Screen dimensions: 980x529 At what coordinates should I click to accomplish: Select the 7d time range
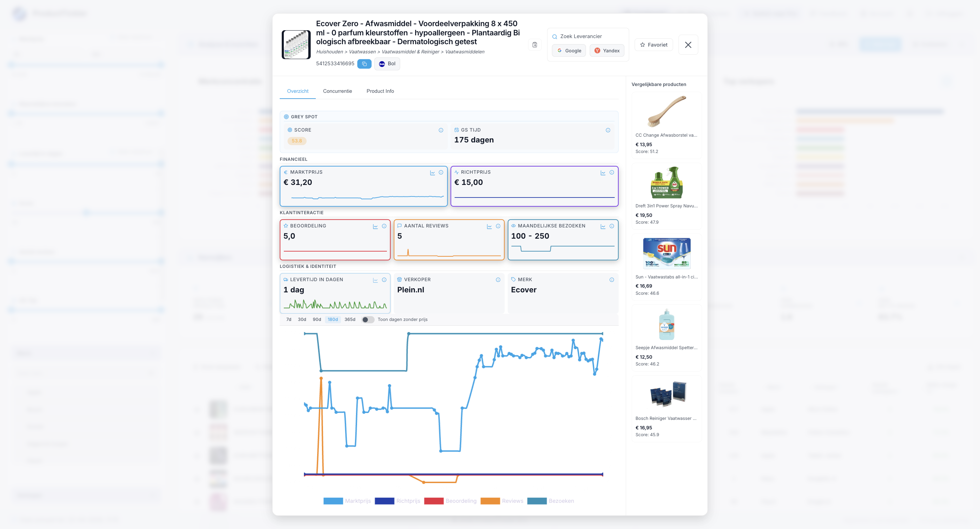coord(289,320)
